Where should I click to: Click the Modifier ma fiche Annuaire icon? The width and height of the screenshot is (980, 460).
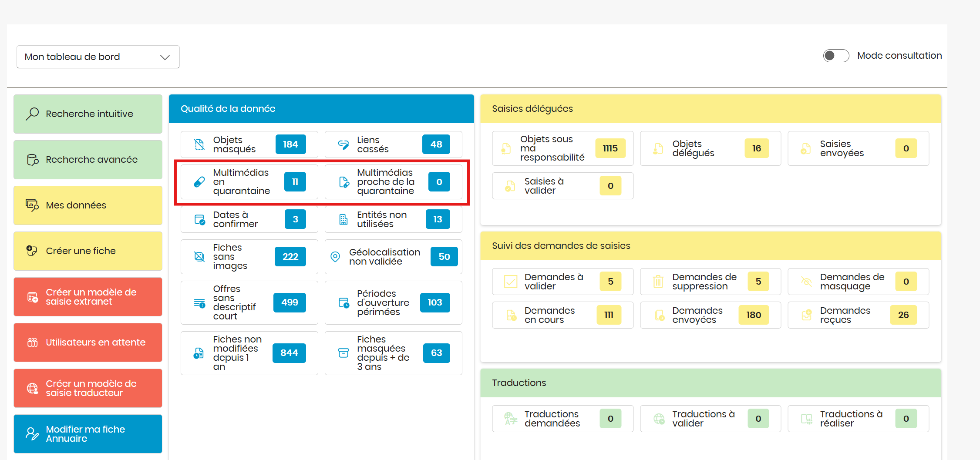pos(32,434)
